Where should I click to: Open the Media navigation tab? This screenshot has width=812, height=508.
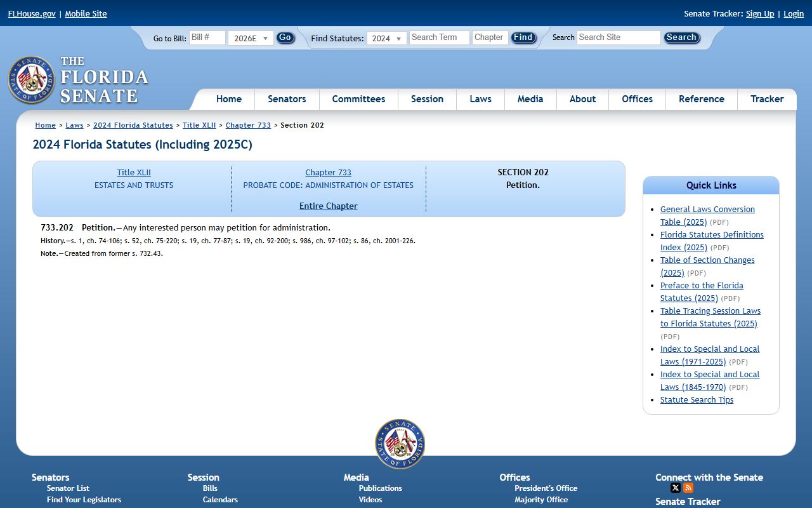pyautogui.click(x=530, y=99)
